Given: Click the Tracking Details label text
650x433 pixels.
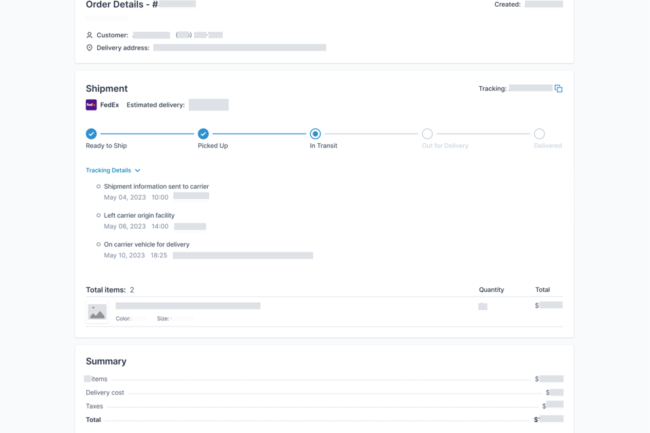Looking at the screenshot, I should tap(108, 171).
